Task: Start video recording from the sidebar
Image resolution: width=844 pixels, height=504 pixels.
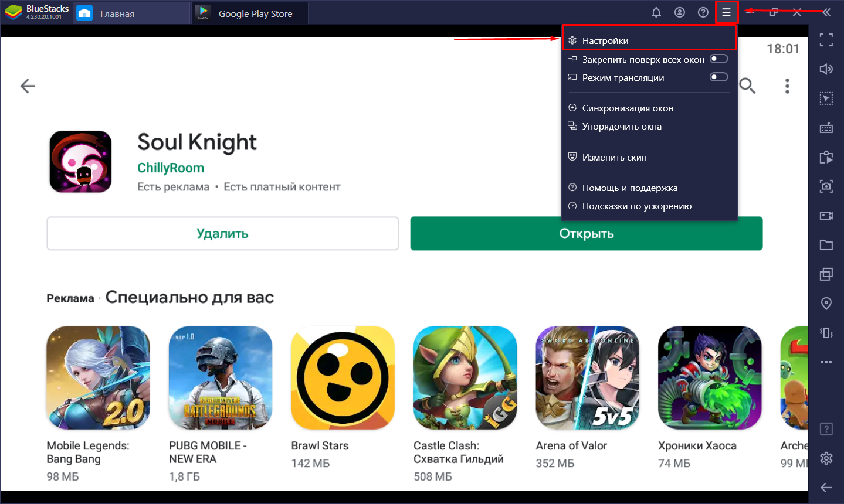Action: point(826,216)
